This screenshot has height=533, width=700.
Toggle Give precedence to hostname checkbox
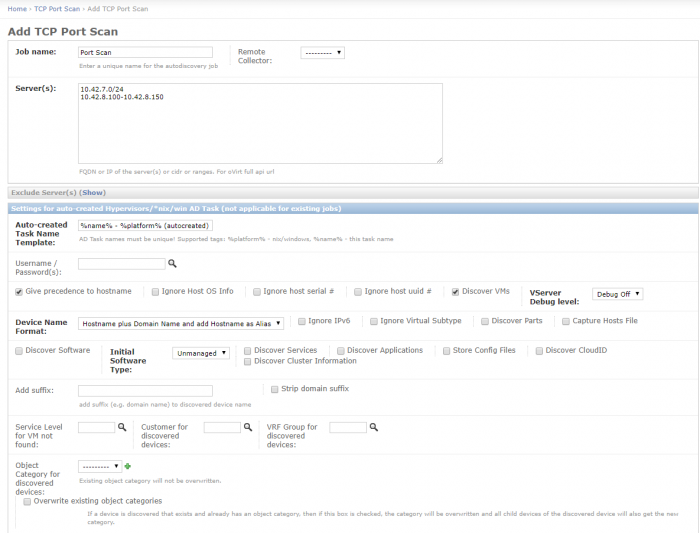click(x=19, y=292)
